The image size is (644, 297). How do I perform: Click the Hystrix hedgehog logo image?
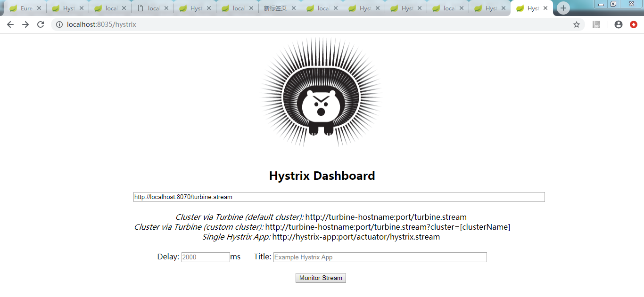[x=322, y=92]
